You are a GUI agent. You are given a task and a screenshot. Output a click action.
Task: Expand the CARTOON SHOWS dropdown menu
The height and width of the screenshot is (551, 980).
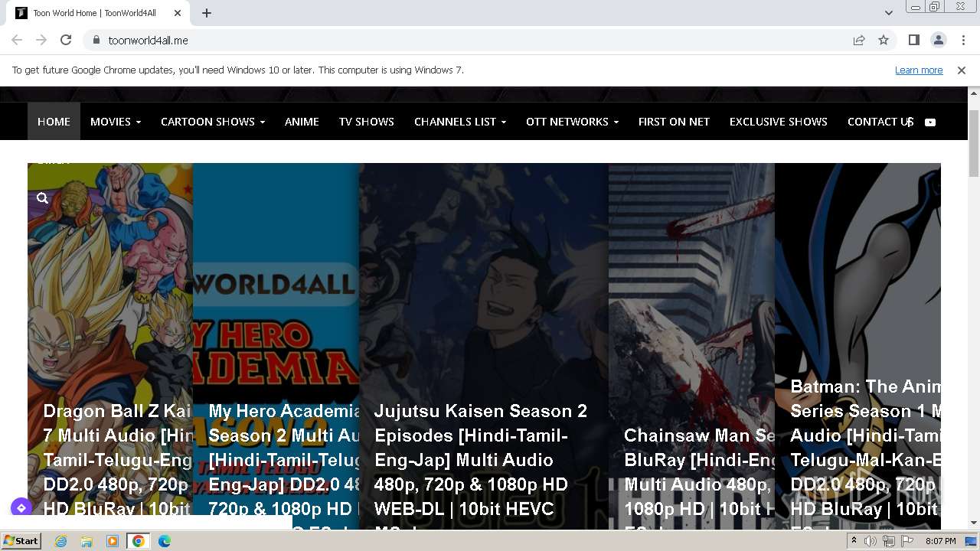pyautogui.click(x=213, y=122)
